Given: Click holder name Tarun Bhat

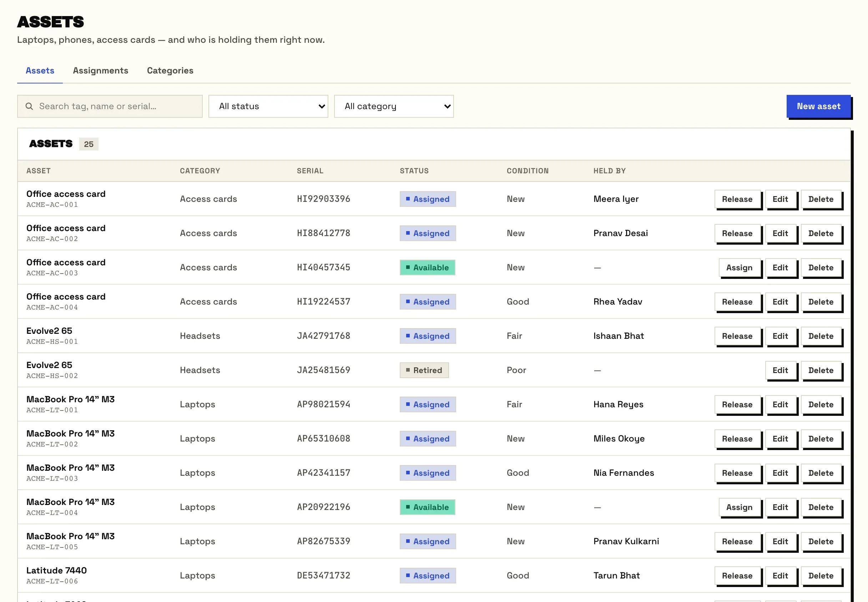Looking at the screenshot, I should (616, 576).
